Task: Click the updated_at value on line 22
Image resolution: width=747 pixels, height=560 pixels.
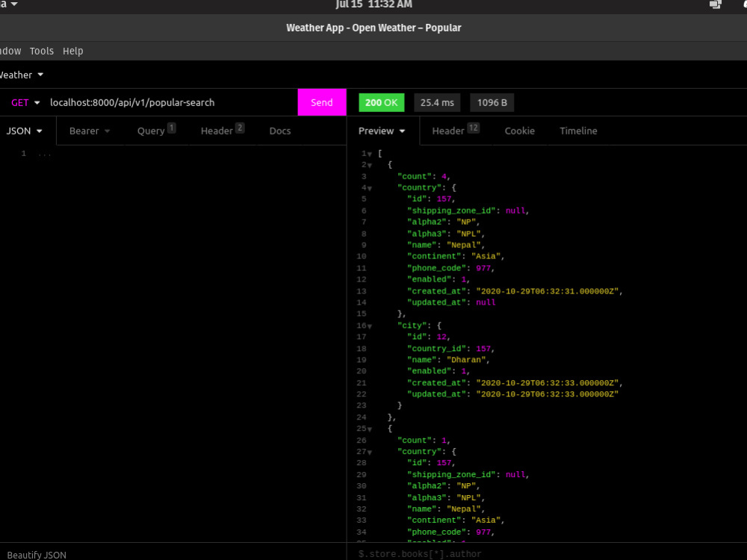Action: [547, 394]
